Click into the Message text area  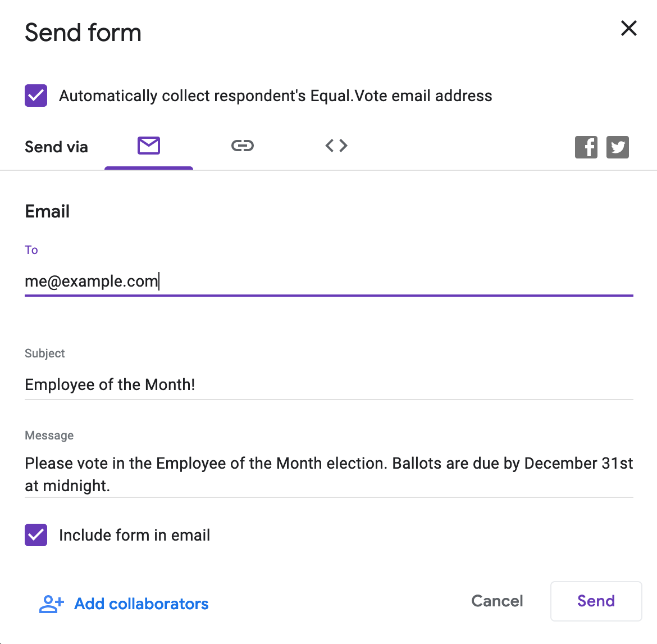pyautogui.click(x=328, y=474)
